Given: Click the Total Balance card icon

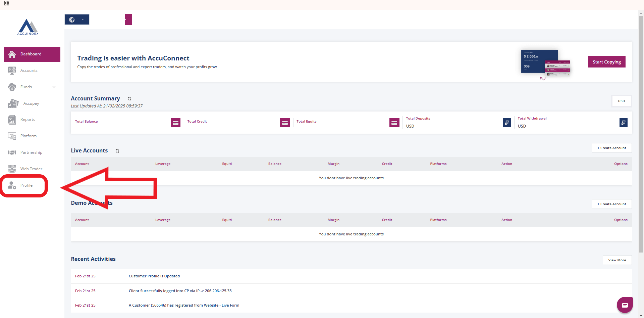Looking at the screenshot, I should coord(175,123).
